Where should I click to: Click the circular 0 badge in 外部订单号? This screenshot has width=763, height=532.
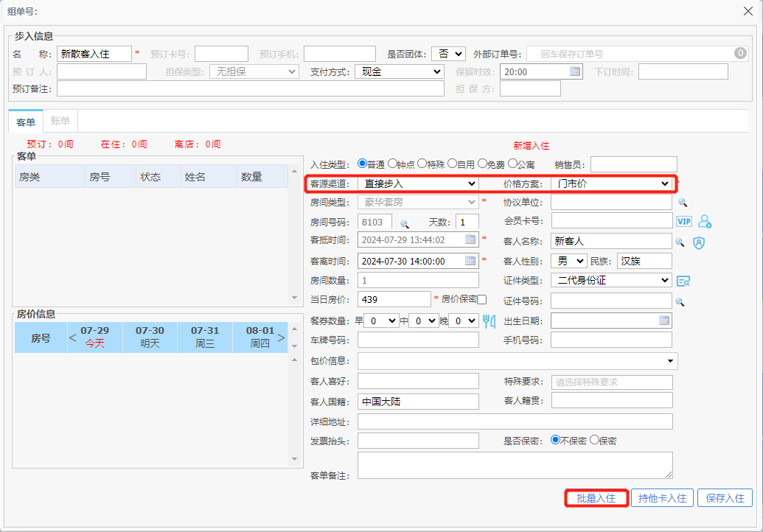click(x=740, y=53)
